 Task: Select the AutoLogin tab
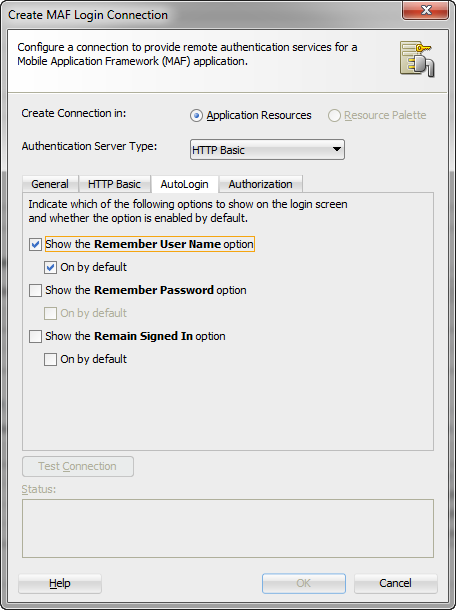coord(184,184)
